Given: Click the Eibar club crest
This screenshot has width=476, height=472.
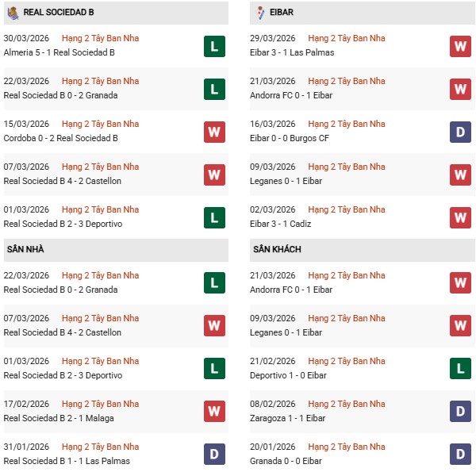Looking at the screenshot, I should point(261,13).
